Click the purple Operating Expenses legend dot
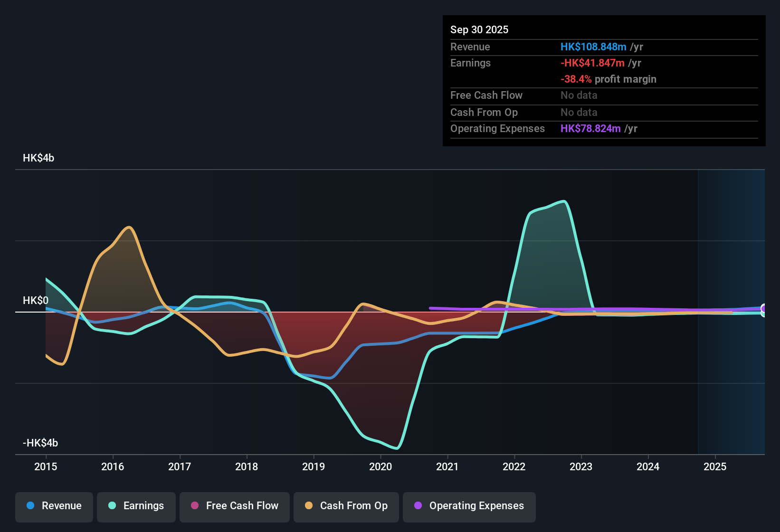780x532 pixels. click(x=417, y=506)
